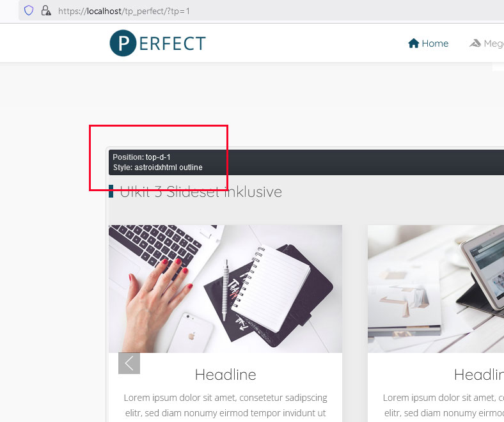Open the tablet on stand slide image
Image resolution: width=504 pixels, height=422 pixels.
pyautogui.click(x=436, y=288)
